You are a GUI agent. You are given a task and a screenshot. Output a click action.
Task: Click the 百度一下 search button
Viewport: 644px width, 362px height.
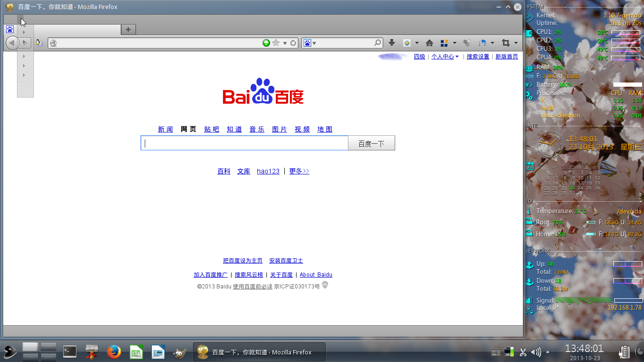pos(372,143)
